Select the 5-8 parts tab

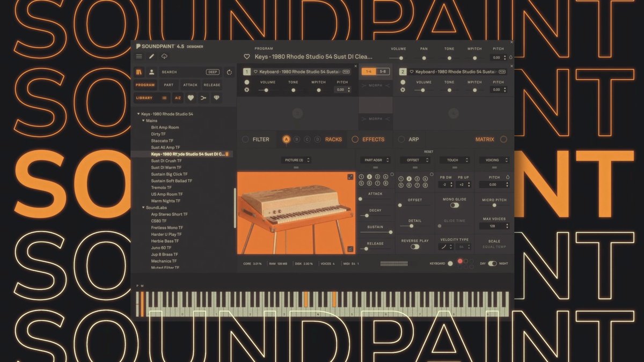point(383,71)
